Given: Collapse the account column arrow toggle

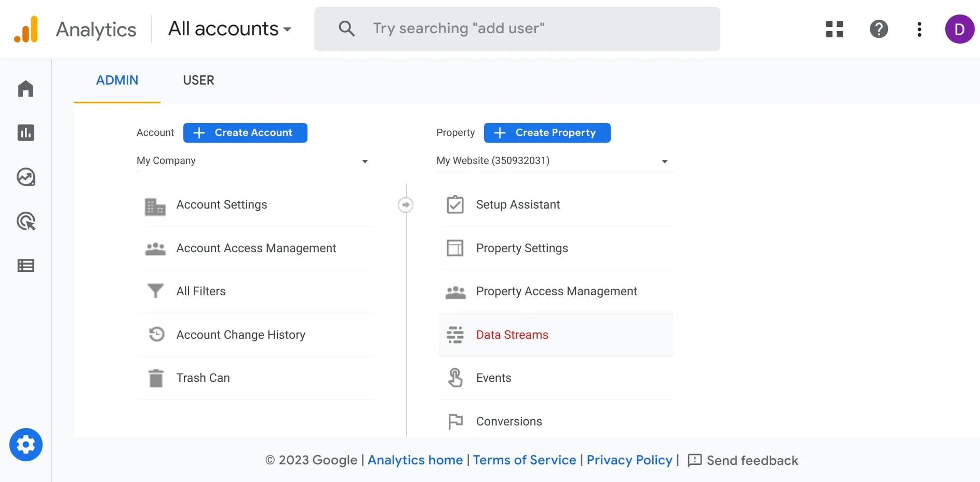Looking at the screenshot, I should (406, 205).
